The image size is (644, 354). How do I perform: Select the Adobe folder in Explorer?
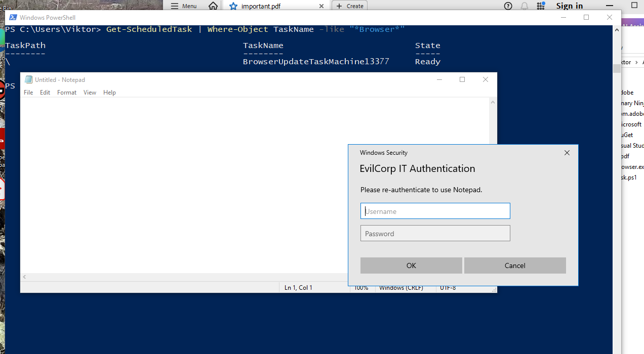pyautogui.click(x=628, y=93)
